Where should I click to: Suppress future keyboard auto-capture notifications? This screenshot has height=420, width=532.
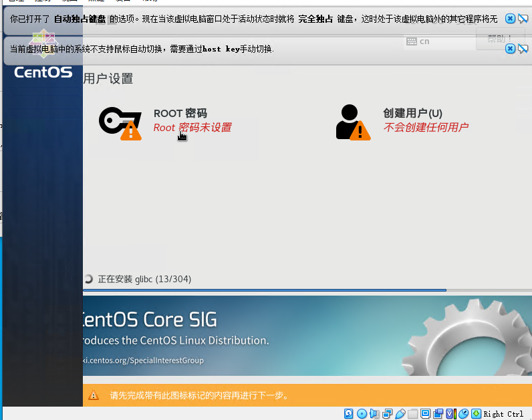tap(523, 18)
